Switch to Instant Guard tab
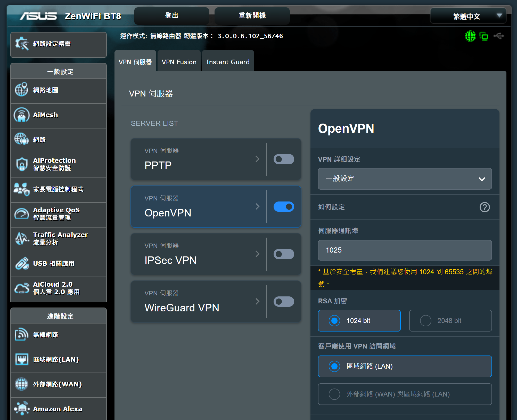This screenshot has width=517, height=420. 228,62
